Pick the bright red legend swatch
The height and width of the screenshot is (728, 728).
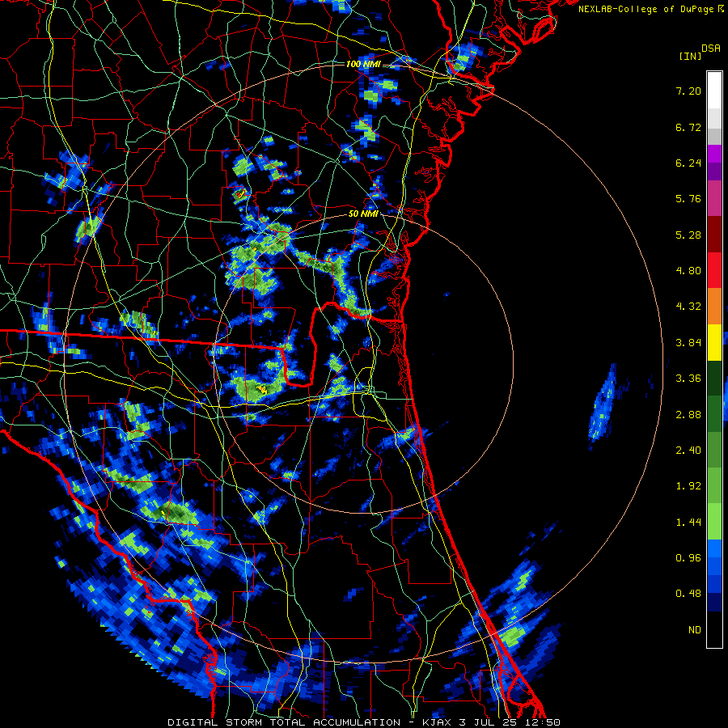tap(714, 271)
